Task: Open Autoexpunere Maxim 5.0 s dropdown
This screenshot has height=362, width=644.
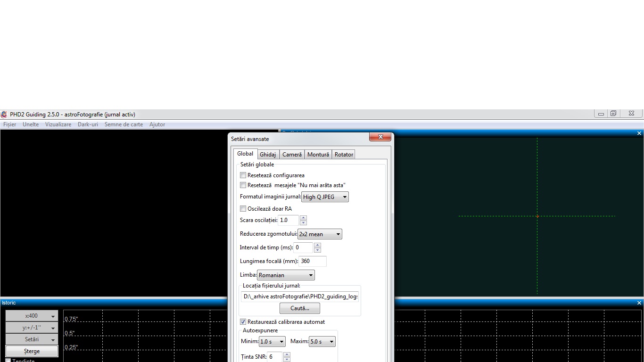Action: 322,342
